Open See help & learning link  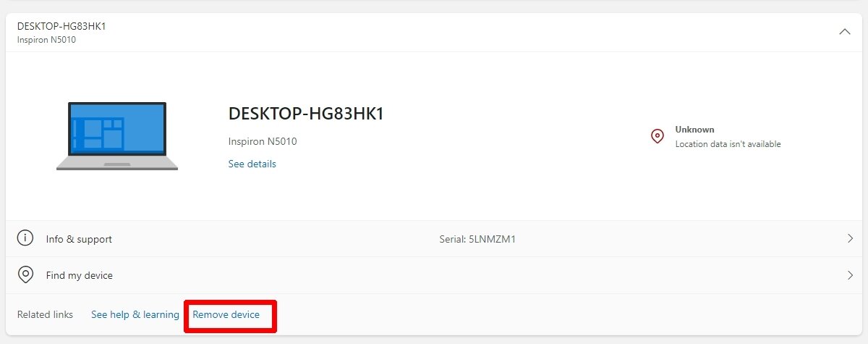pyautogui.click(x=135, y=315)
